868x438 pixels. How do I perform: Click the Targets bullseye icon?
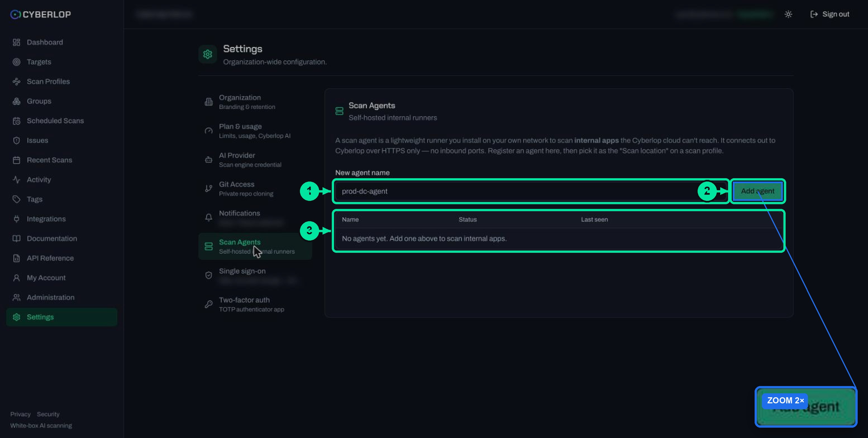16,62
